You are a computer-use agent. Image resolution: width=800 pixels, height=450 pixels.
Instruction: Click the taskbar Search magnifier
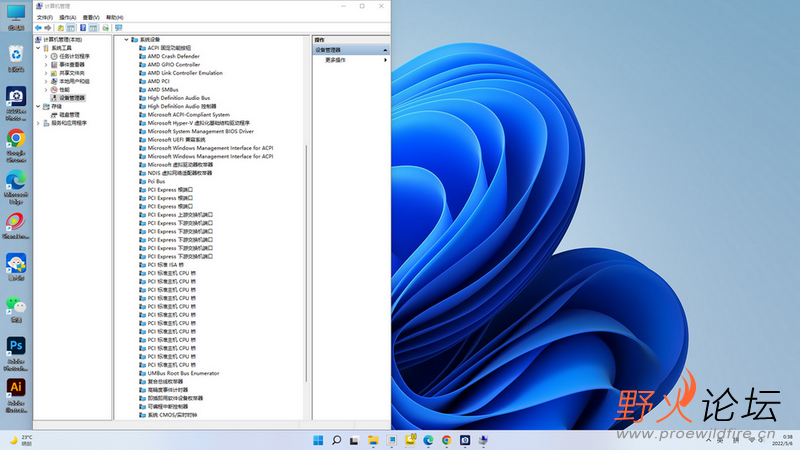(336, 440)
